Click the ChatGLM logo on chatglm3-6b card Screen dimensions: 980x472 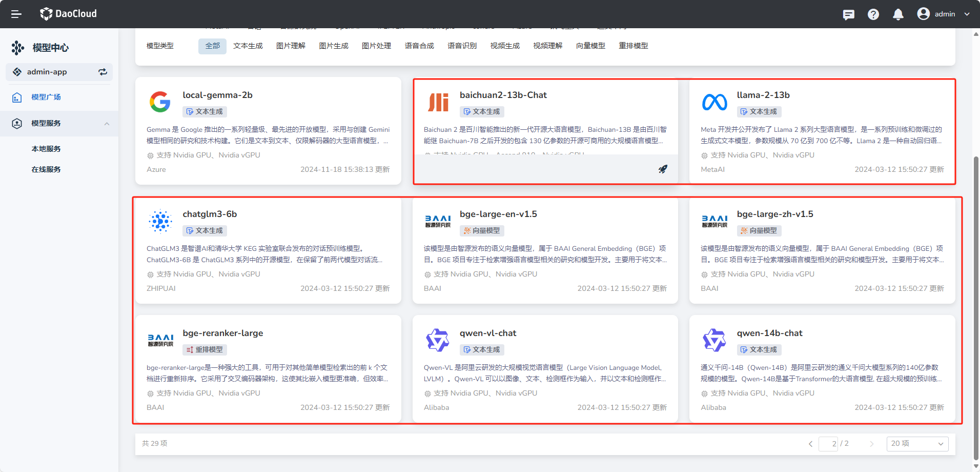(x=160, y=221)
